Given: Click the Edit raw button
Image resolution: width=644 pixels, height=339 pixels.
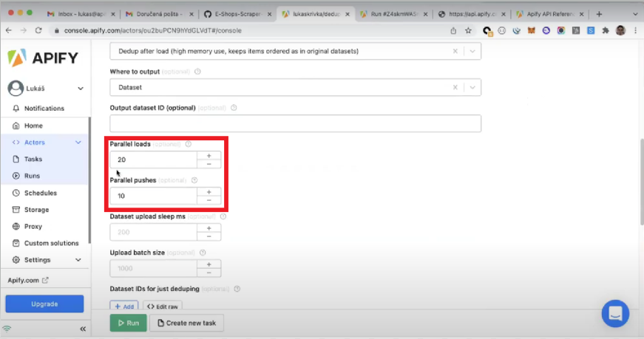Looking at the screenshot, I should click(163, 307).
